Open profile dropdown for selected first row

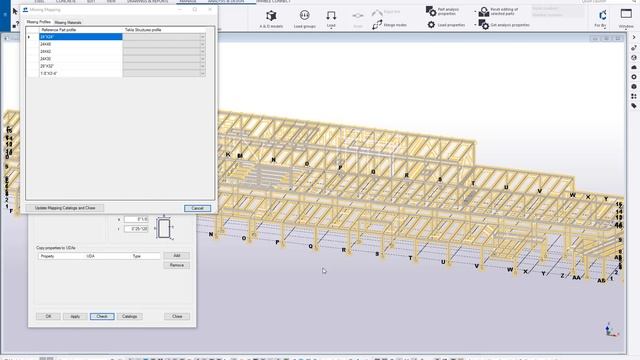202,37
